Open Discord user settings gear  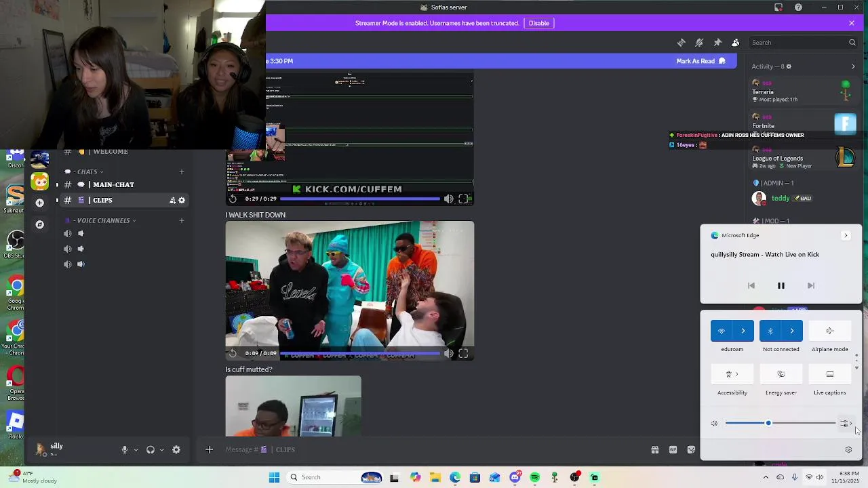(176, 449)
